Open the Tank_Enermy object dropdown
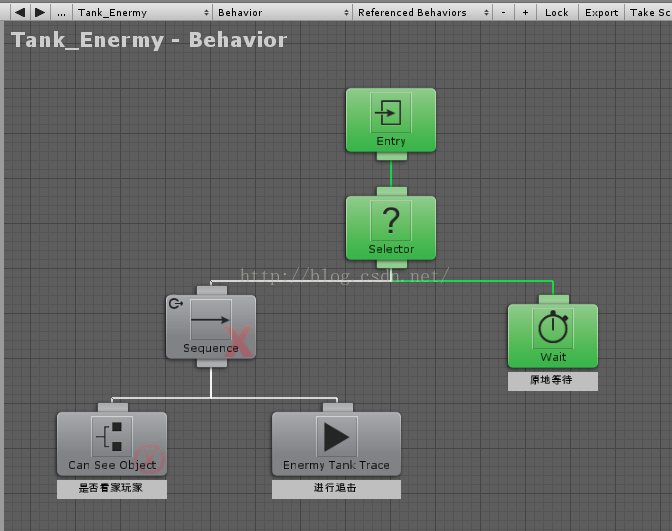 tap(143, 12)
